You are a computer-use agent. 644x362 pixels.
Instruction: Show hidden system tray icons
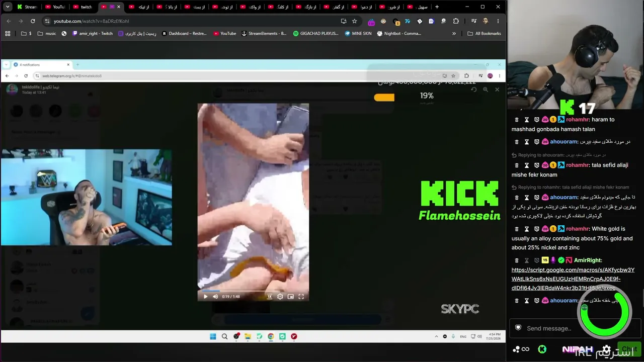[436, 336]
